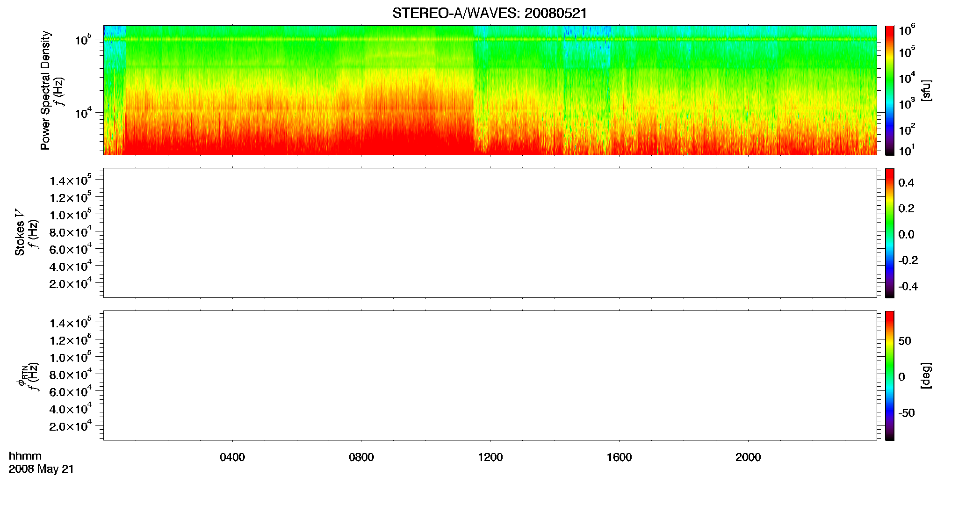Click the 1.4×10^5 tick in Stokes panel

(x=71, y=180)
